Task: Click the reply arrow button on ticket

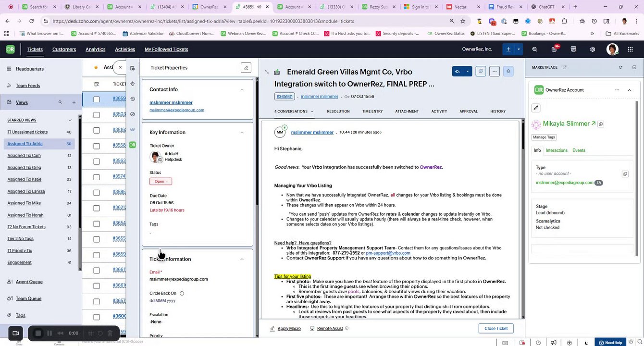Action: coord(458,71)
